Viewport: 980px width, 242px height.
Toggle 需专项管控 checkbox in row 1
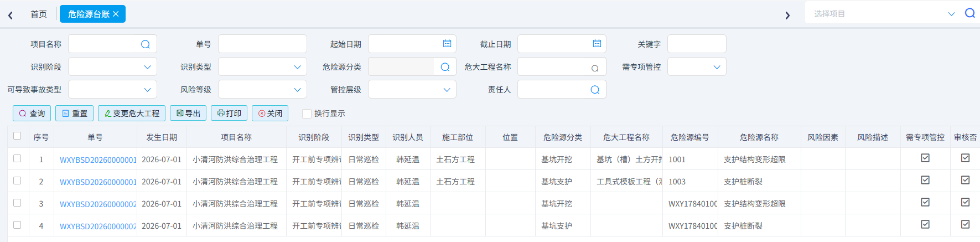[925, 158]
